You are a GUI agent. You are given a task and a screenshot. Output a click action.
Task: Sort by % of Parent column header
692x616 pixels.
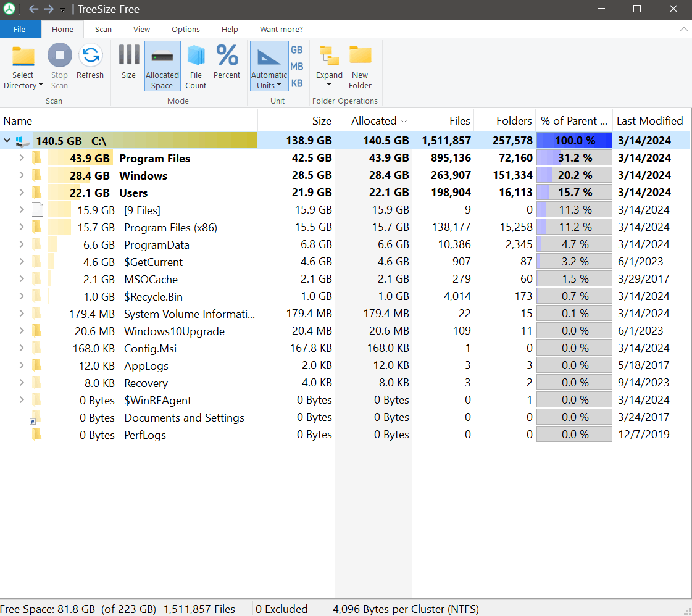tap(574, 121)
